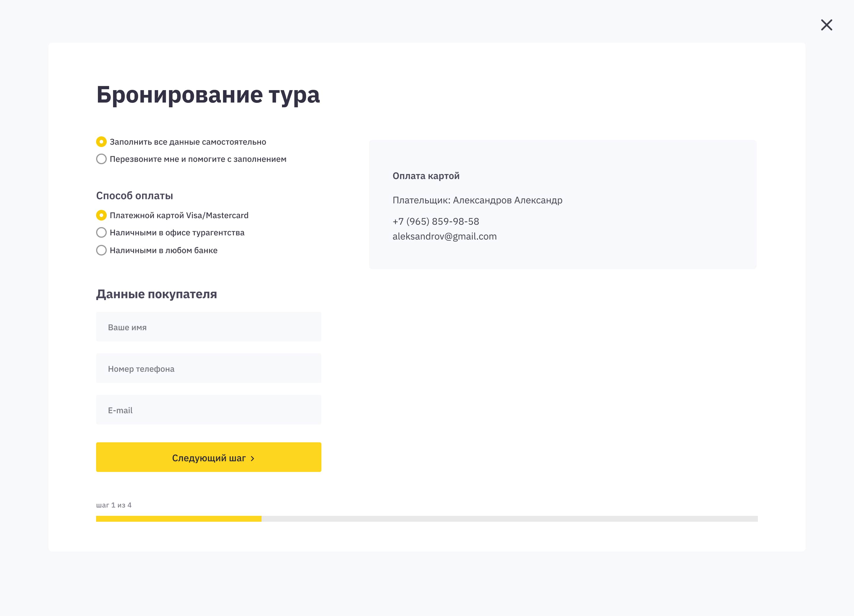
Task: Choose 'Перезвоните мне и помогите с заполнением'
Action: pyautogui.click(x=101, y=159)
